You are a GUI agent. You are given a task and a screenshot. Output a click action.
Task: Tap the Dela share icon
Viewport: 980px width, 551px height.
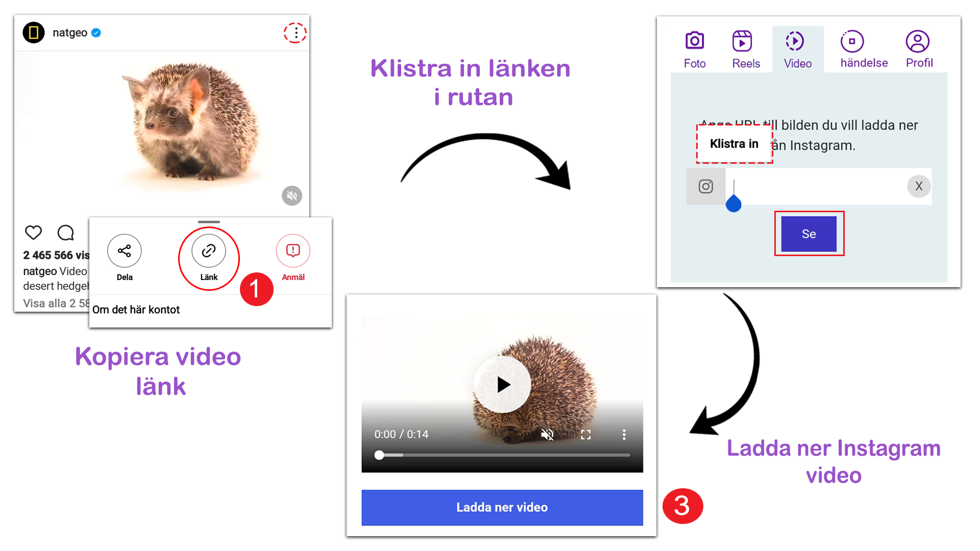125,251
